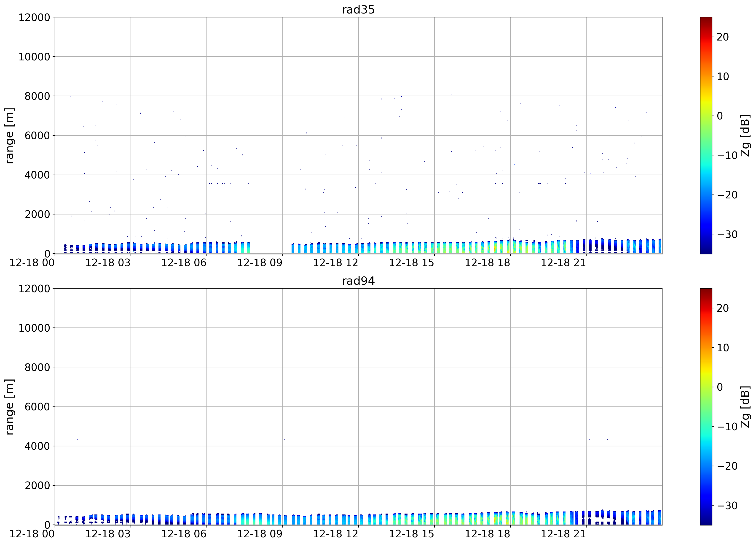Click the 0 tick on rad94 colorbar

pos(720,387)
